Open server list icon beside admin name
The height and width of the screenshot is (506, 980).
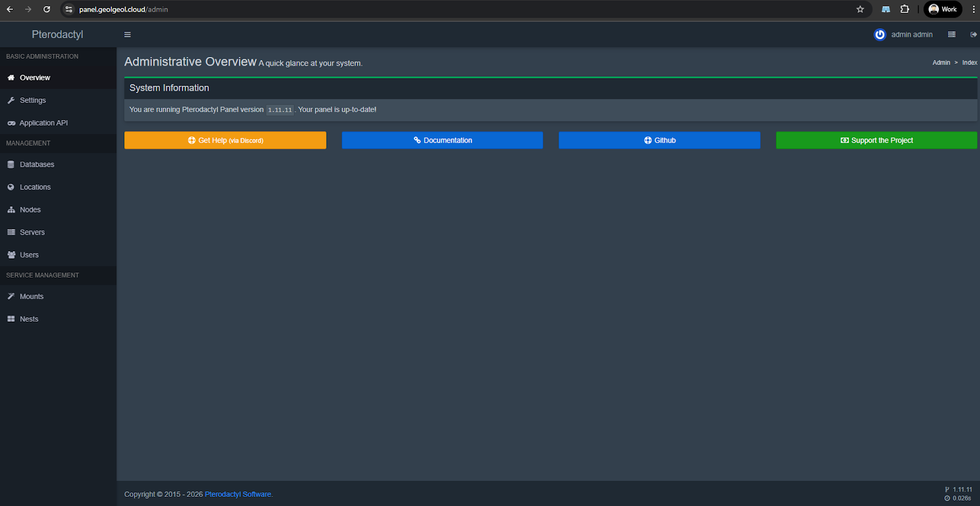pos(951,35)
